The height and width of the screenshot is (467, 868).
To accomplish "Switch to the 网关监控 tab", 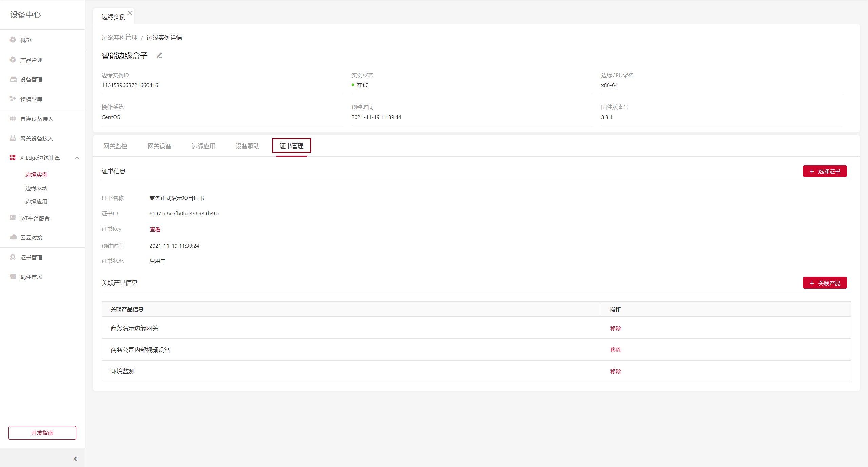I will coord(115,146).
